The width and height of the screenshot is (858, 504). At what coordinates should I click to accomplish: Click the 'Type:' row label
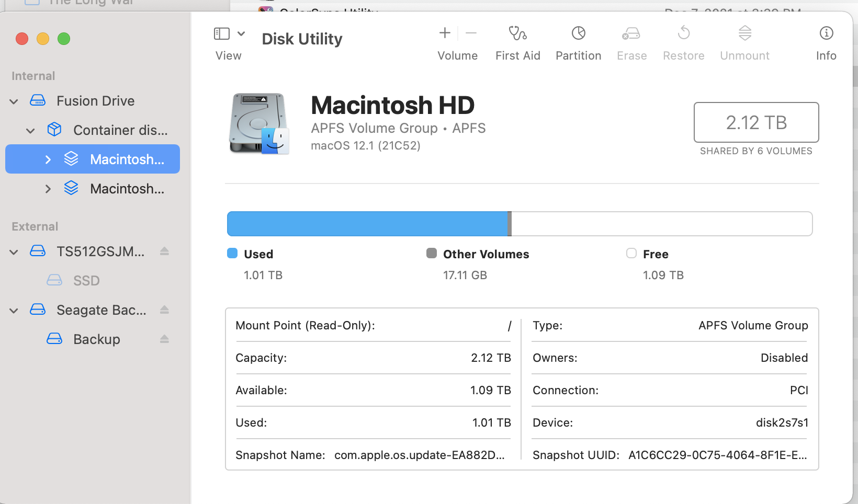tap(547, 326)
